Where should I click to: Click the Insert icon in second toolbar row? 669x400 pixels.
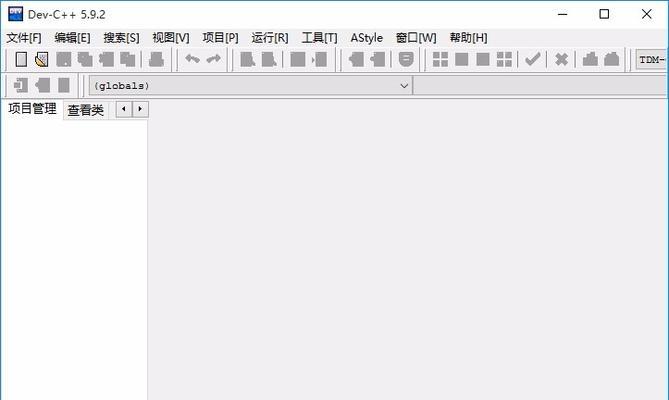pos(21,85)
